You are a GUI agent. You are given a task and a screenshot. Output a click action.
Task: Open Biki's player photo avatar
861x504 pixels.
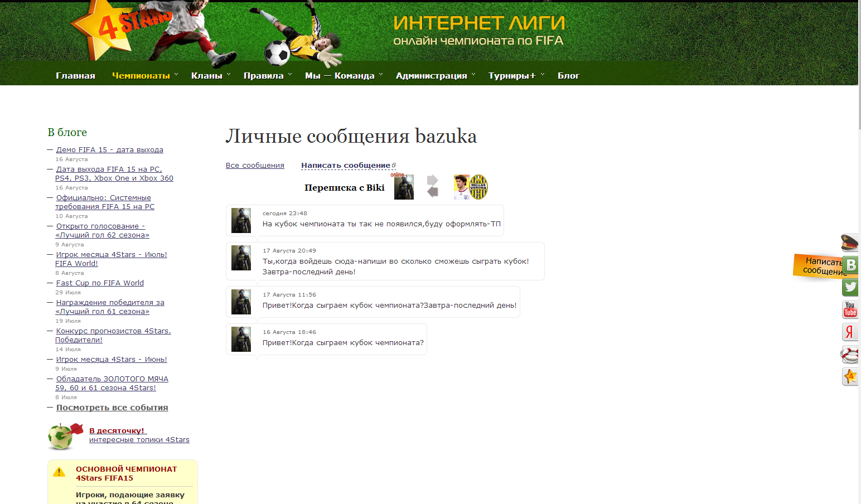pyautogui.click(x=461, y=187)
